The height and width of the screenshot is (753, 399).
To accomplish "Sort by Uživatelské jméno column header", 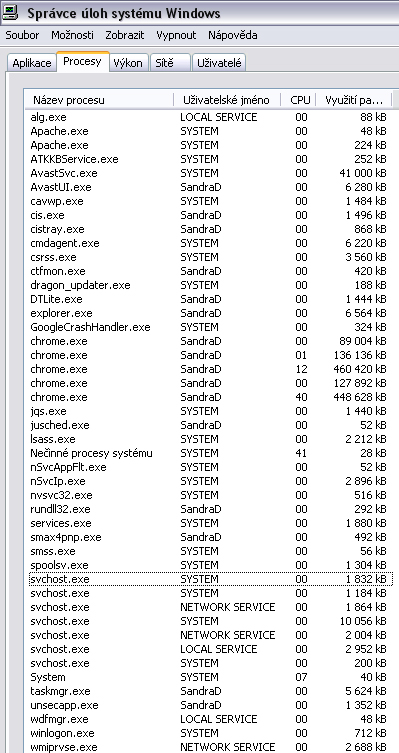I will point(227,100).
